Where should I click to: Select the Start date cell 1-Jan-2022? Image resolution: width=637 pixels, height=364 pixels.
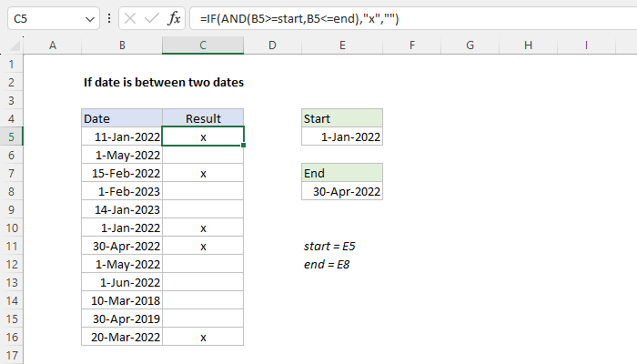coord(341,136)
